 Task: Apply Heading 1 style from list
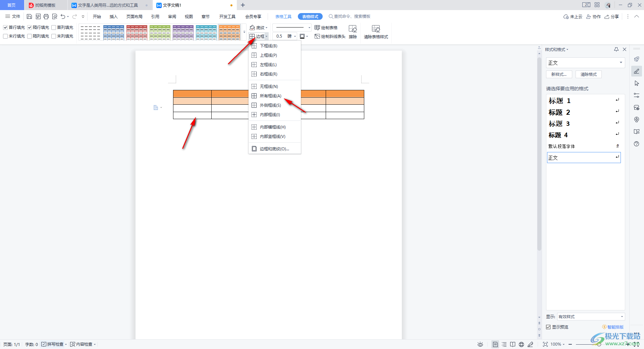coord(584,101)
